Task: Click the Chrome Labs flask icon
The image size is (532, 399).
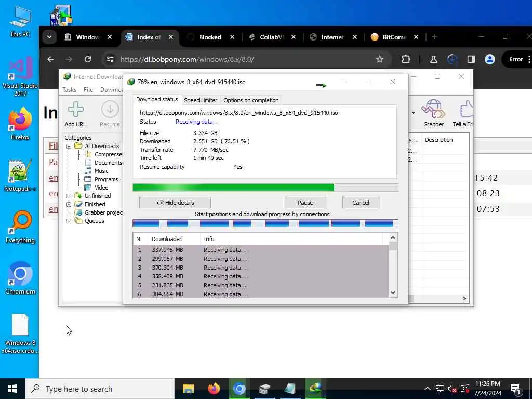Action: (x=433, y=59)
